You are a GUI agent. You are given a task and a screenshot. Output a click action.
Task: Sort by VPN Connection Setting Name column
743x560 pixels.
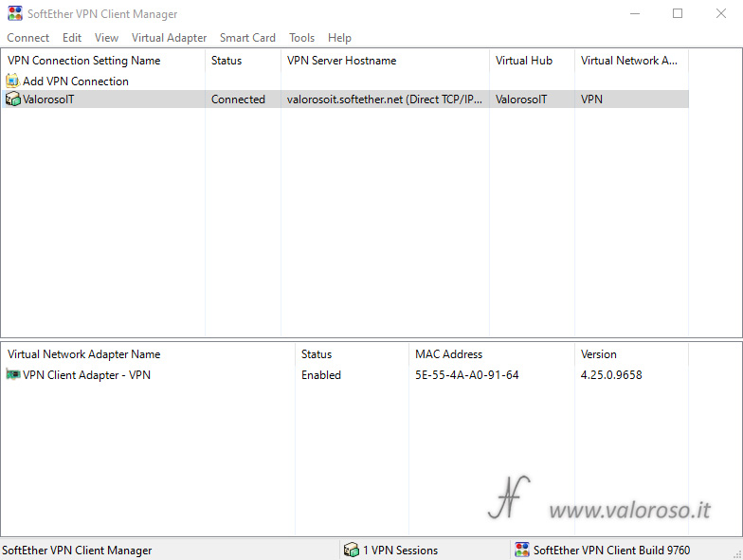point(103,61)
